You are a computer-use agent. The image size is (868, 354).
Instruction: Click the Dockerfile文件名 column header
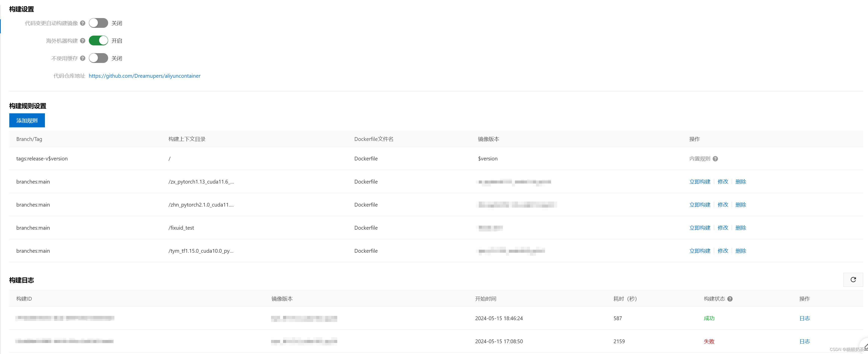374,139
